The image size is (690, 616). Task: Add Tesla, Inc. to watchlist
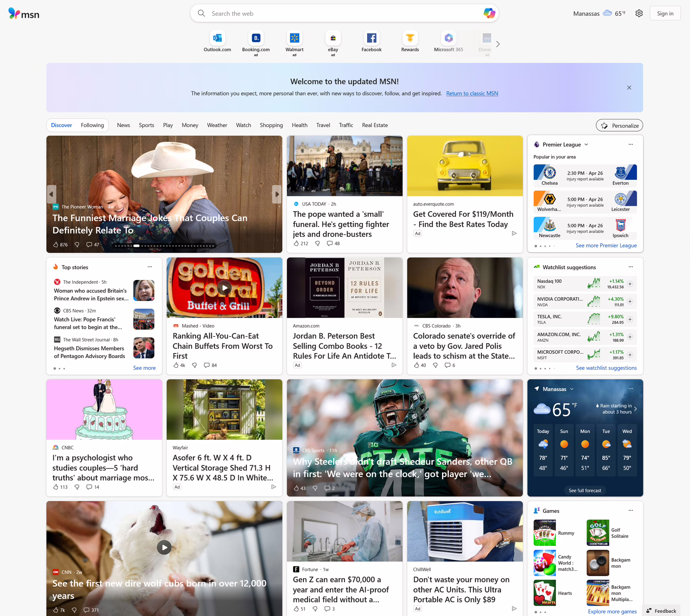[630, 320]
